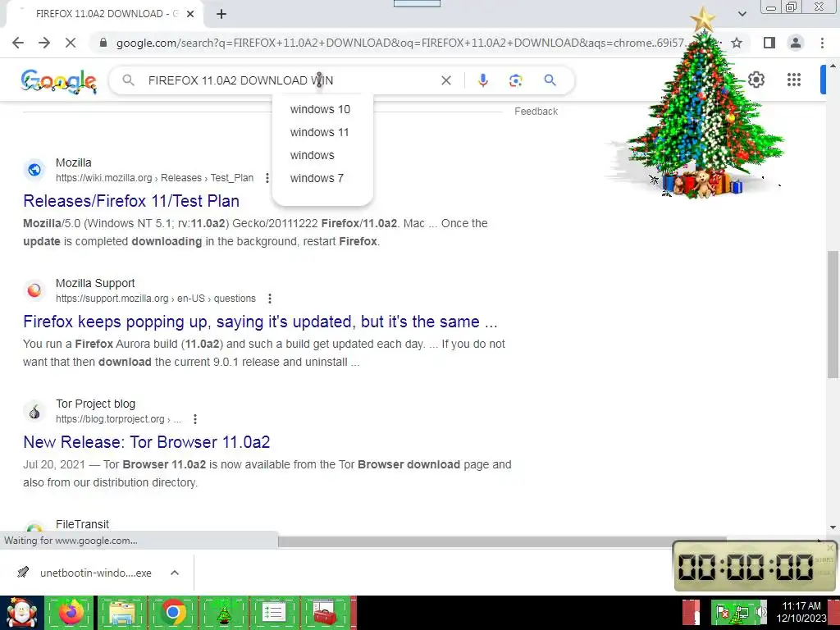840x630 pixels.
Task: Close the FIREFOX 11.0A2 DOWNLOAD tab
Action: click(190, 14)
